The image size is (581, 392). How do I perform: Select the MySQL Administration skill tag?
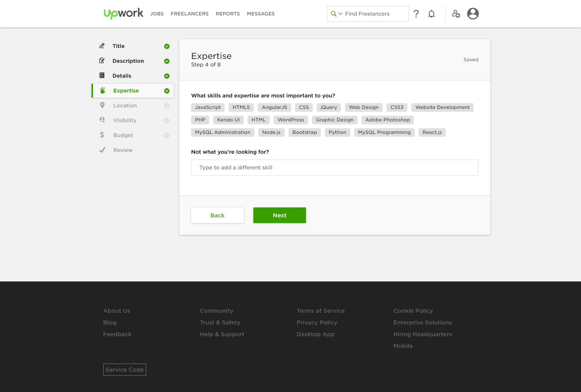pos(223,132)
